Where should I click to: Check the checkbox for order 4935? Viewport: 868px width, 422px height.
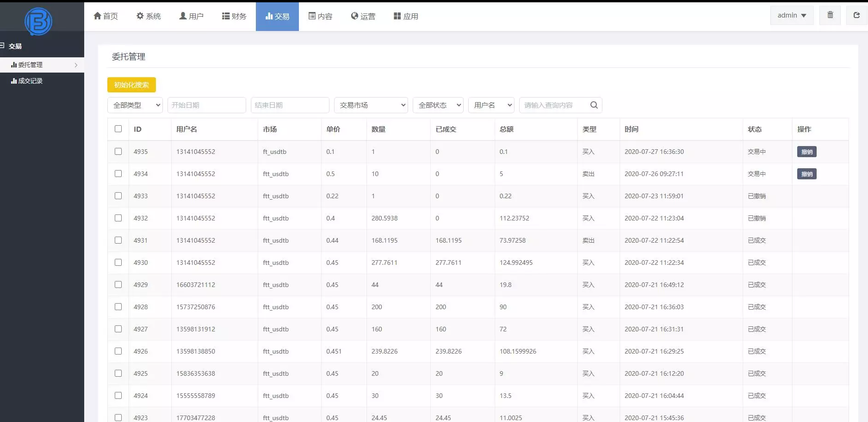118,151
